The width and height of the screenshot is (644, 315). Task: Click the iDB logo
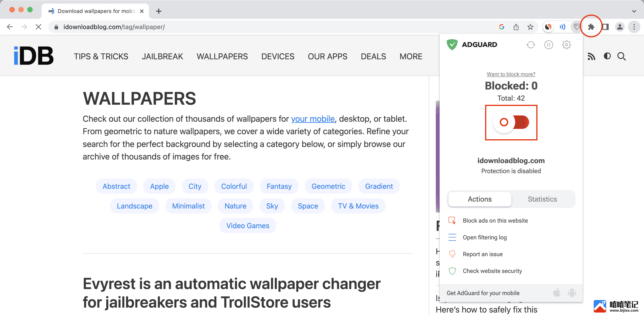[x=34, y=55]
